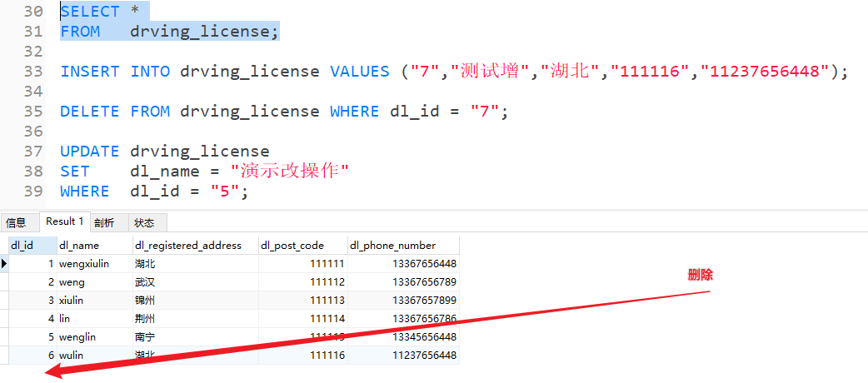
Task: Select the wenglin name cell
Action: (x=95, y=337)
